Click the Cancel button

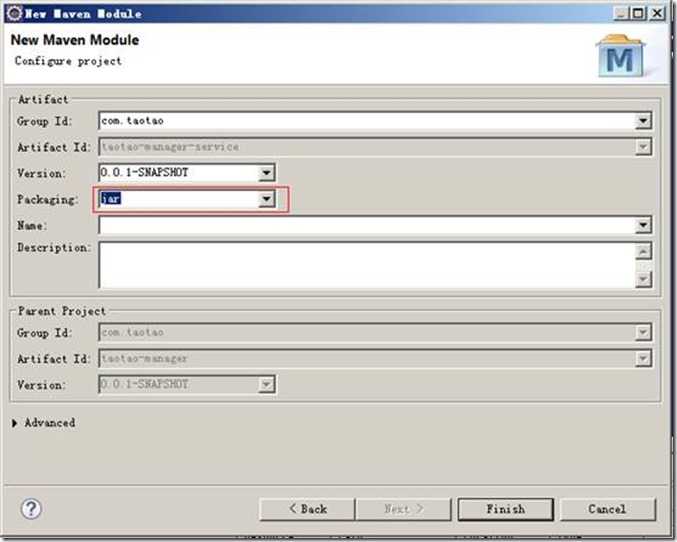tap(607, 509)
